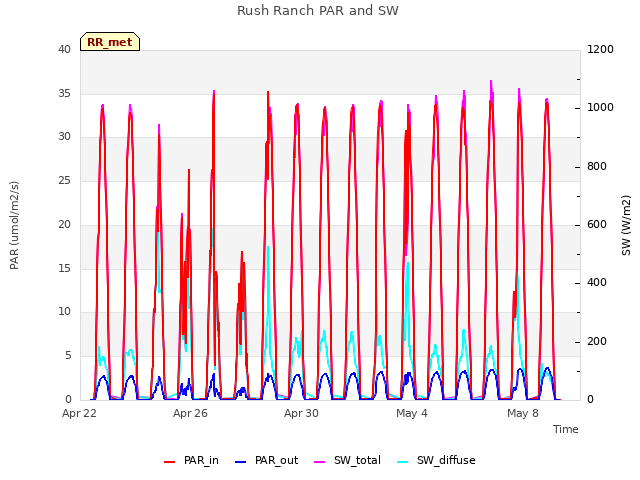Click the May 8 x-axis tick label
Screen dimensions: 640x480
(523, 413)
